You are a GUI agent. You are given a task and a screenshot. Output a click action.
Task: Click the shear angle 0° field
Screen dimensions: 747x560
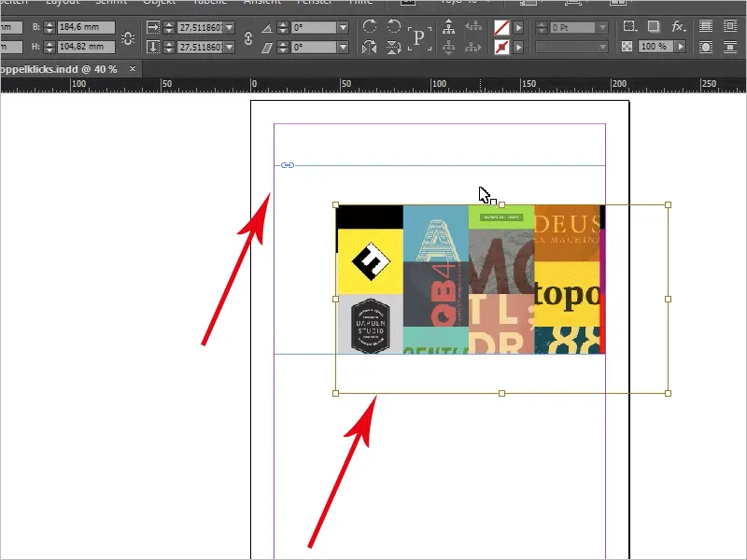pyautogui.click(x=315, y=48)
